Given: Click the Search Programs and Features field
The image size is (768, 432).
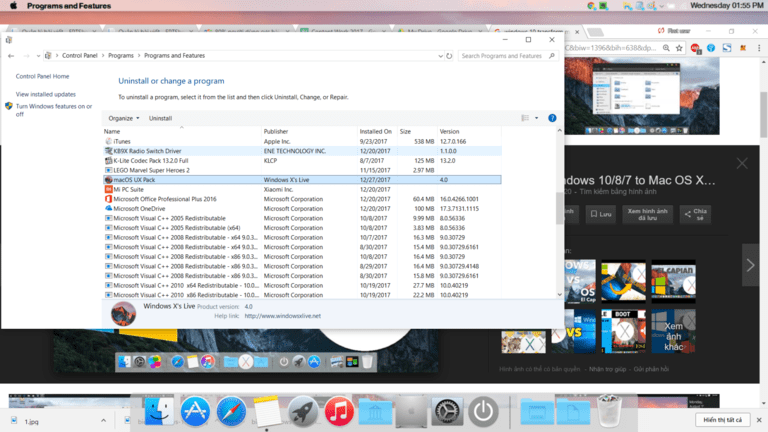Looking at the screenshot, I should 507,56.
